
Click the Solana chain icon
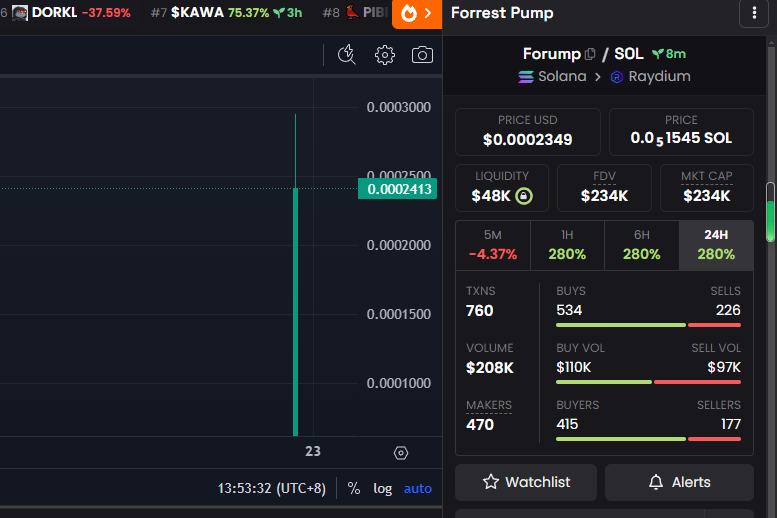point(526,77)
